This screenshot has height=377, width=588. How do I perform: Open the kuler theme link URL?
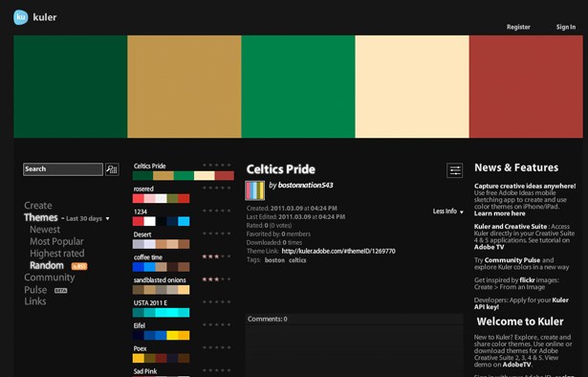[x=338, y=252]
